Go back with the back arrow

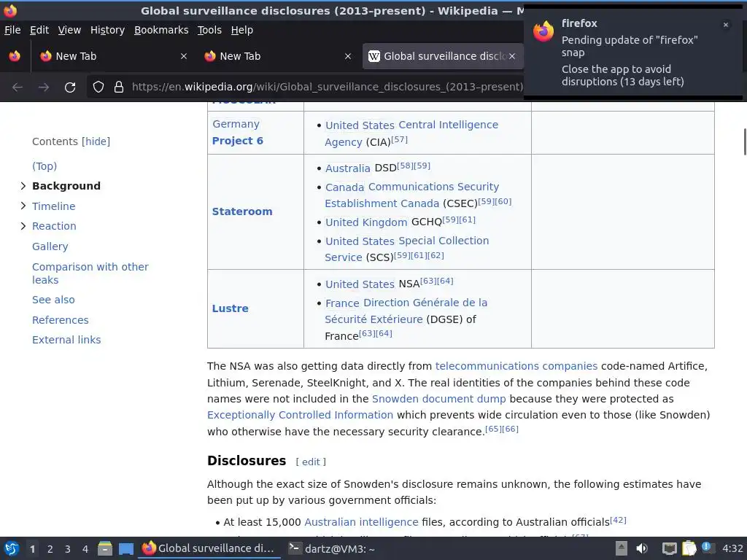click(x=18, y=87)
